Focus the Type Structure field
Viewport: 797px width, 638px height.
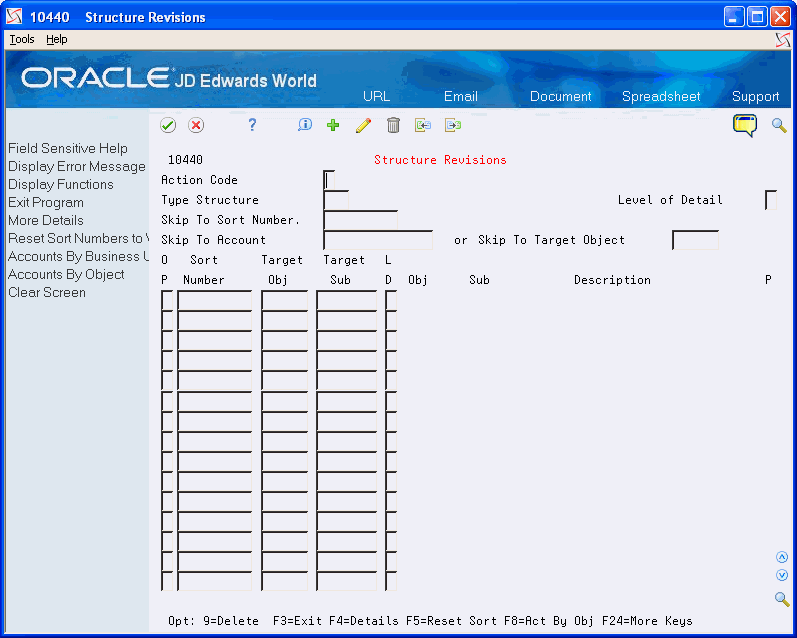336,200
